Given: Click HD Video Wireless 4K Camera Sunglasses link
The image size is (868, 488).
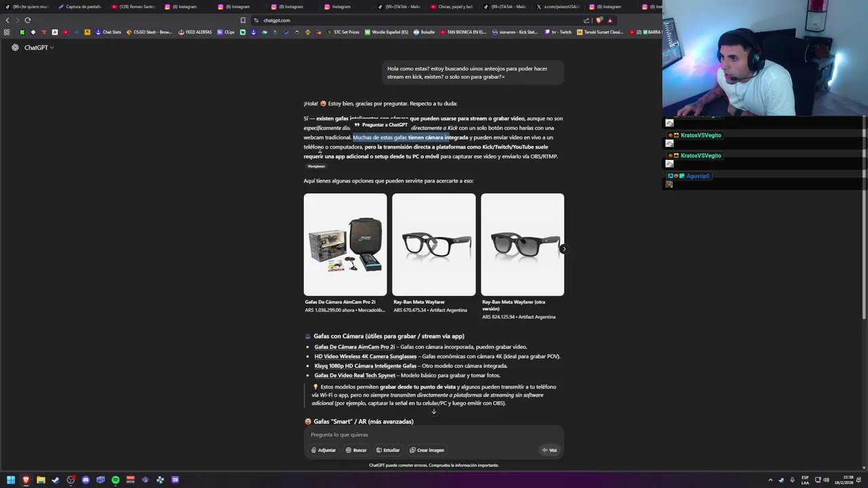Looking at the screenshot, I should click(x=366, y=357).
